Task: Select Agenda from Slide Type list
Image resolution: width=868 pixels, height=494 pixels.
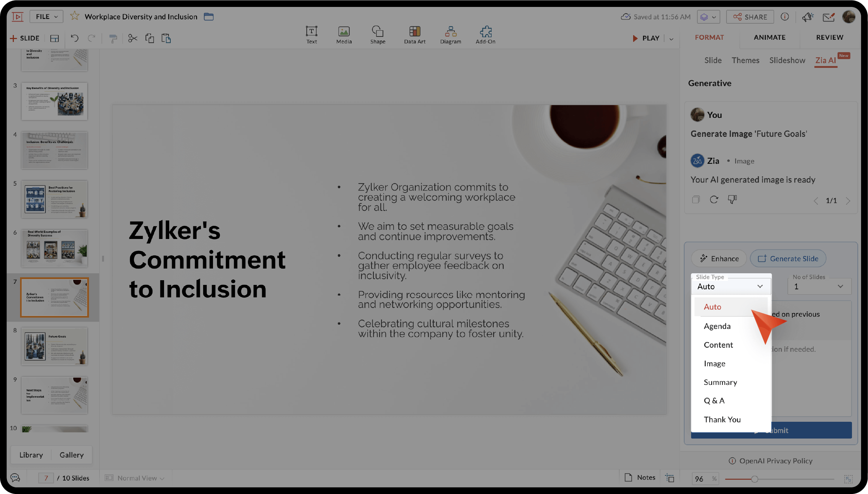Action: [717, 326]
